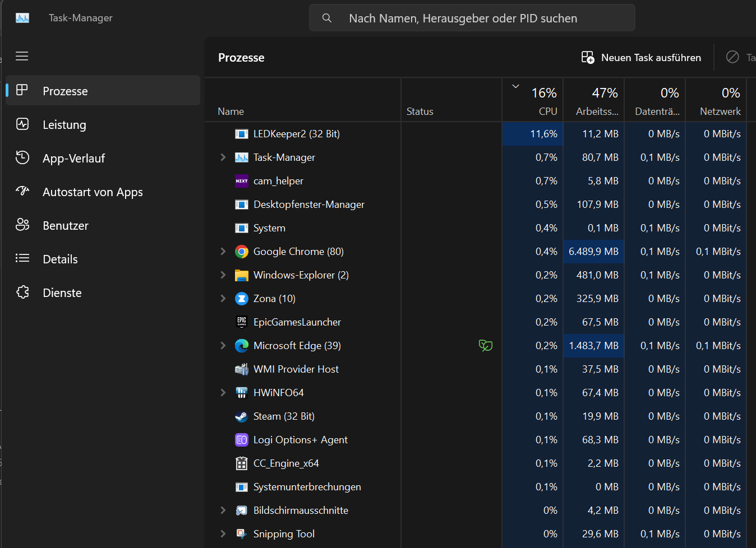Click the WMI Provider Host icon
The height and width of the screenshot is (548, 756).
click(242, 369)
